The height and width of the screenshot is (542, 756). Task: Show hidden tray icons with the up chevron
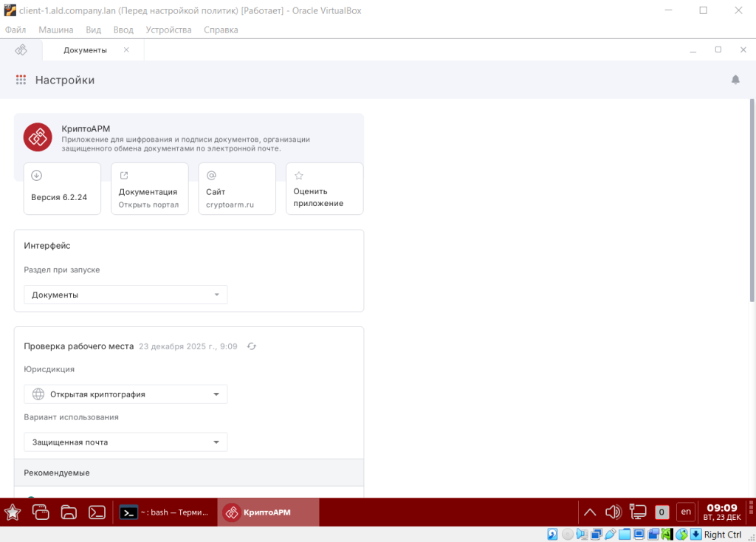point(590,512)
